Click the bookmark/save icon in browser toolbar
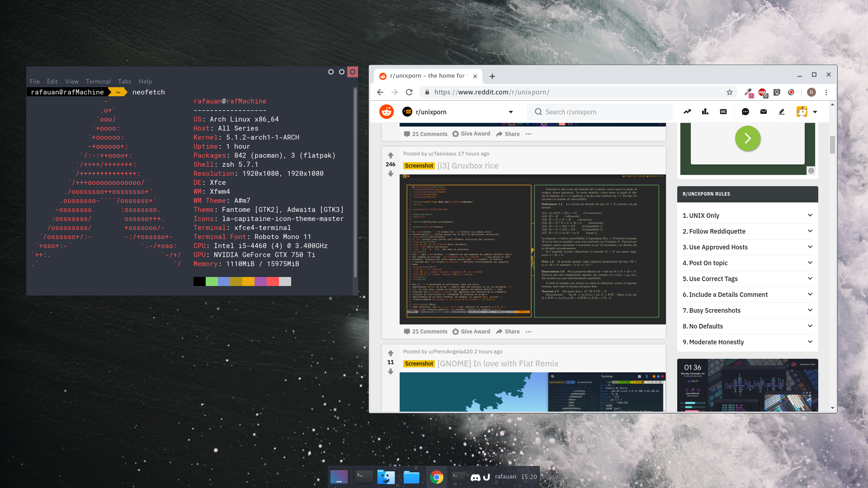 pos(729,92)
